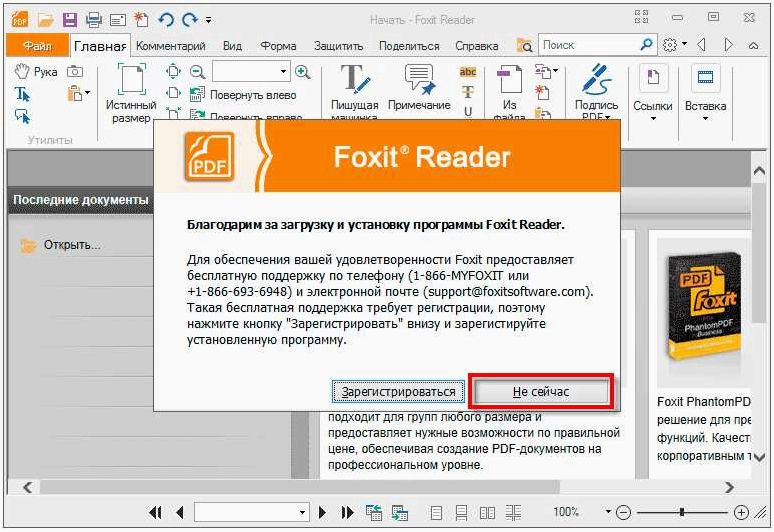Click the Zoom Out magnifier icon in ribbon

(x=197, y=72)
